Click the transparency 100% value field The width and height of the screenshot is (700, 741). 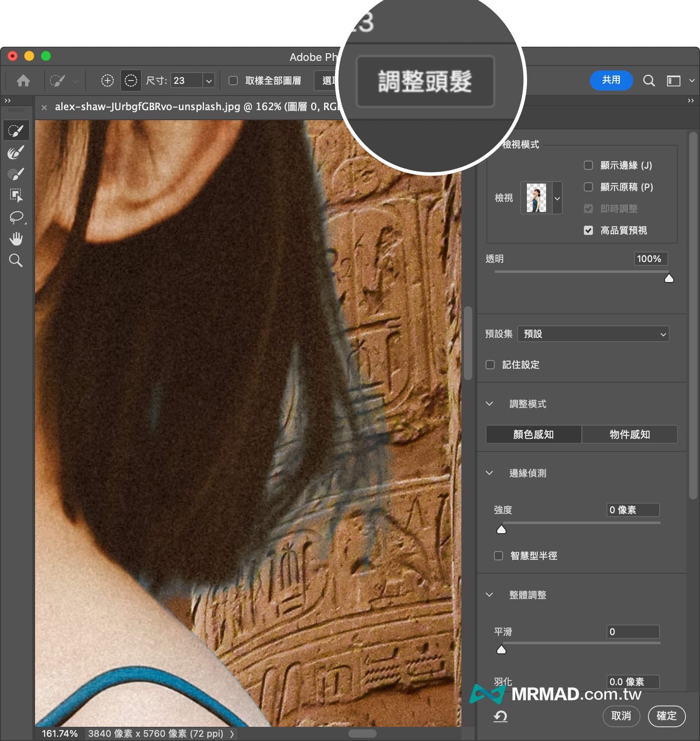pos(650,259)
